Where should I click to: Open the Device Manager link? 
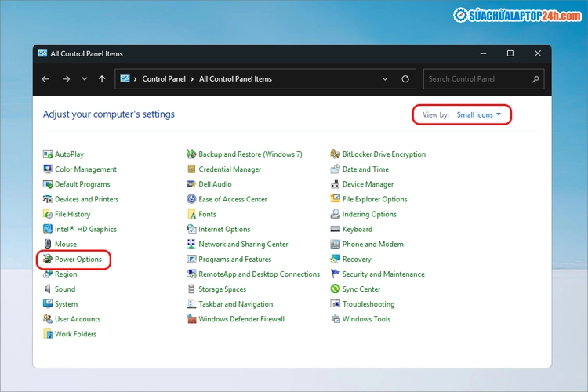368,184
